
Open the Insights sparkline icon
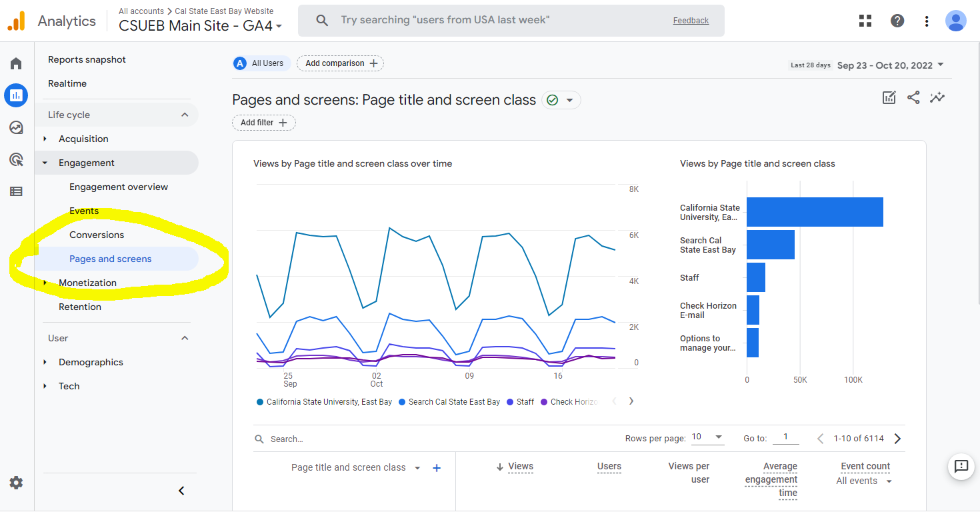[x=937, y=98]
